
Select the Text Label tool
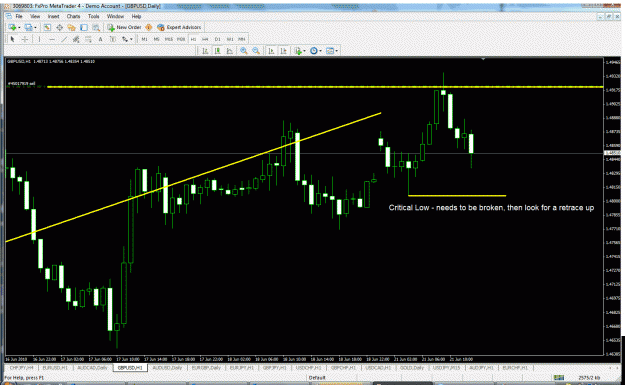point(113,39)
